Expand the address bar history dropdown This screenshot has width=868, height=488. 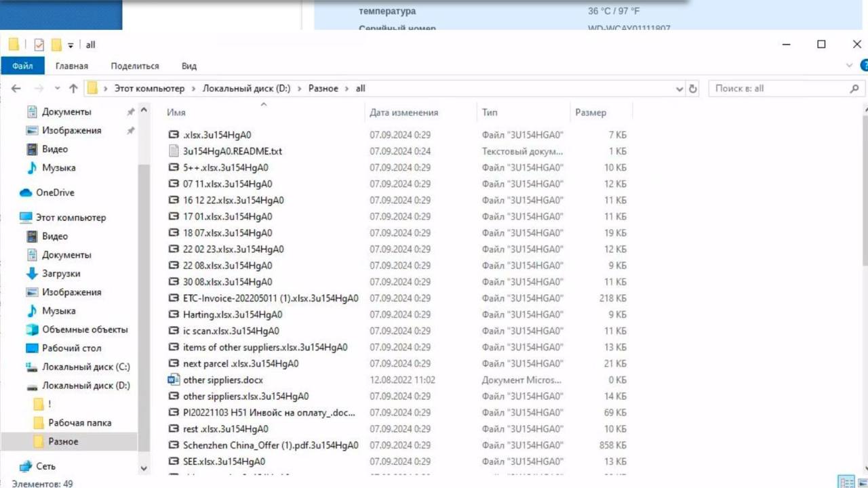pyautogui.click(x=679, y=89)
